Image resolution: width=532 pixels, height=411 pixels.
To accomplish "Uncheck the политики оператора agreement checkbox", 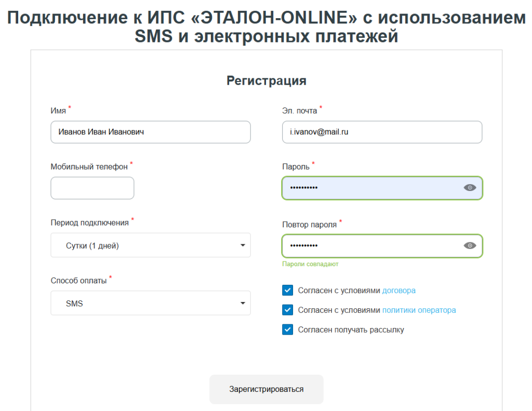I will (x=287, y=310).
